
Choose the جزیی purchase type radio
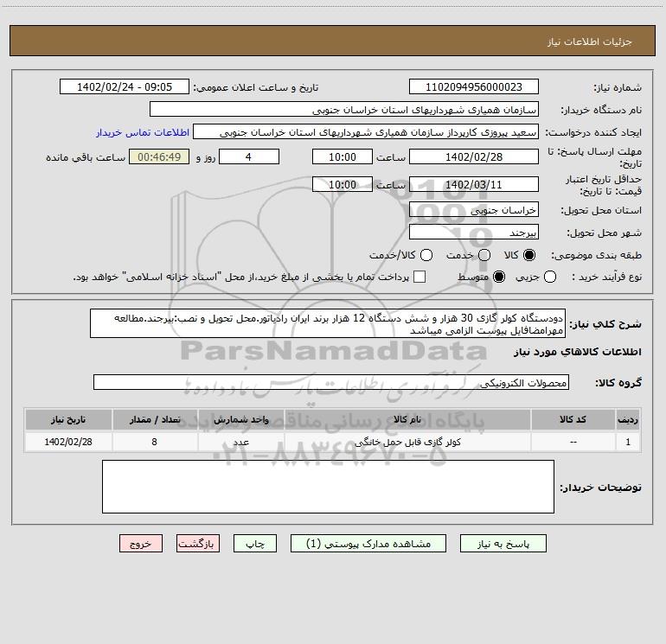tap(549, 277)
